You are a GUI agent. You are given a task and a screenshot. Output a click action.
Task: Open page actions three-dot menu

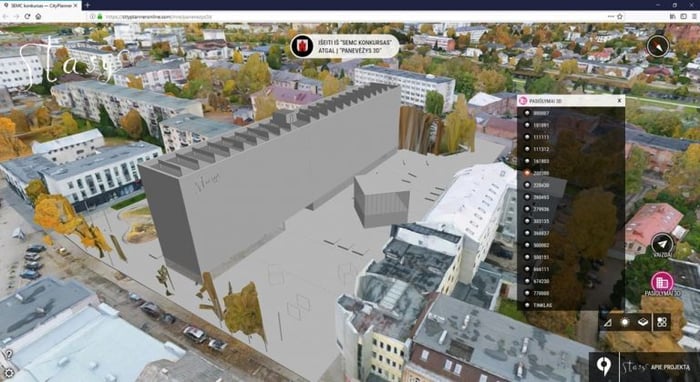610,16
